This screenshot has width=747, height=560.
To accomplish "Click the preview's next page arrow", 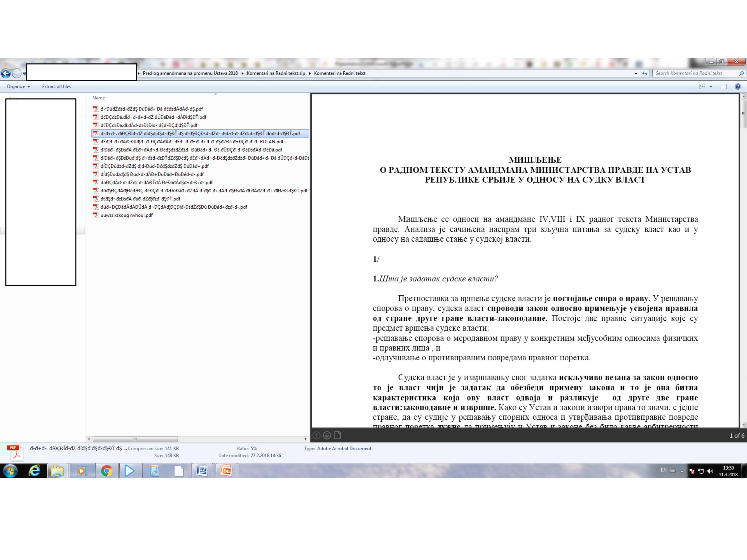I will coord(327,436).
